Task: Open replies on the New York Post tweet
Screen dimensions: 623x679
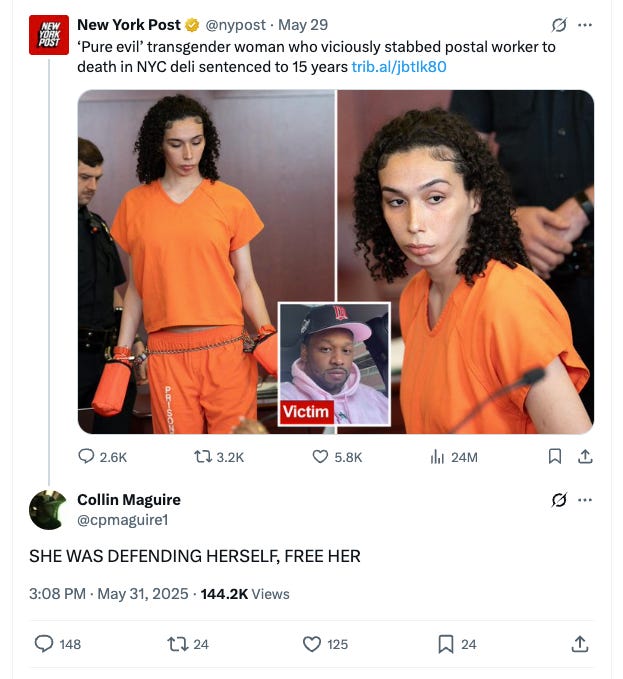Action: 102,457
